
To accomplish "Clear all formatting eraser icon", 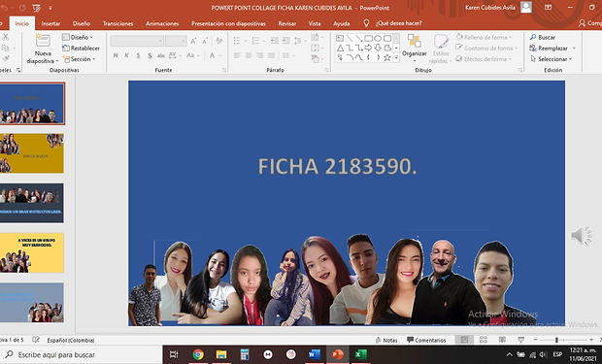I will 219,41.
